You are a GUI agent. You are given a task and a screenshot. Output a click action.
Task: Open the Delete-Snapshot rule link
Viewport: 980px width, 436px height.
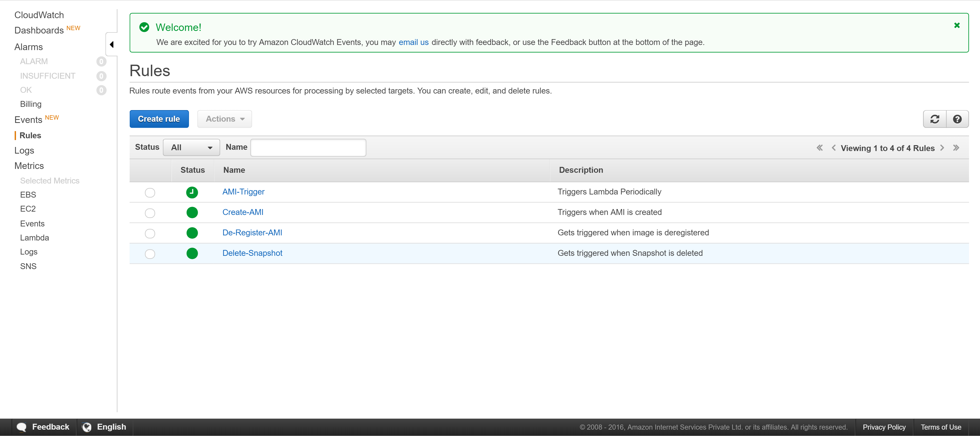(252, 253)
